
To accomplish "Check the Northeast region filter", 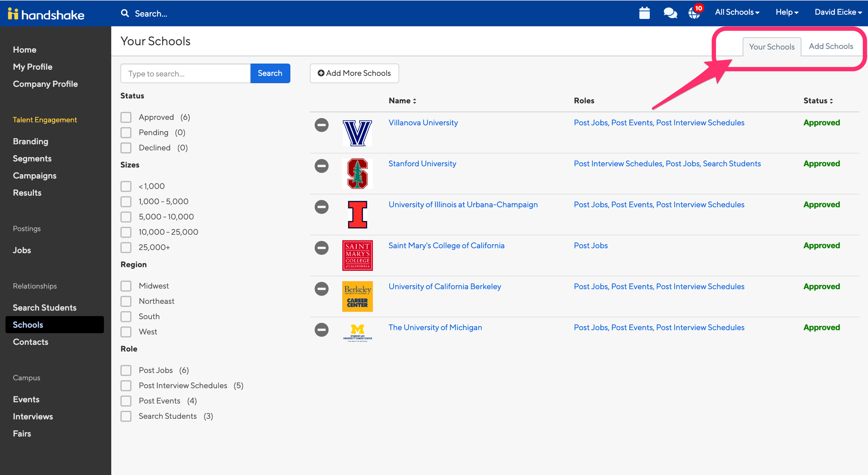I will point(126,301).
